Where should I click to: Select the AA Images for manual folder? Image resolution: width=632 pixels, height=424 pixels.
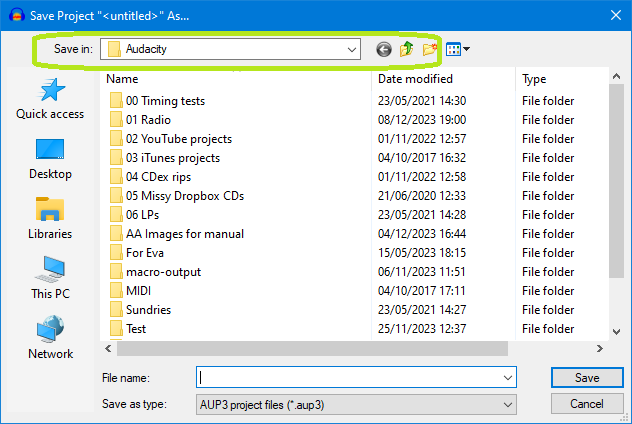click(185, 234)
